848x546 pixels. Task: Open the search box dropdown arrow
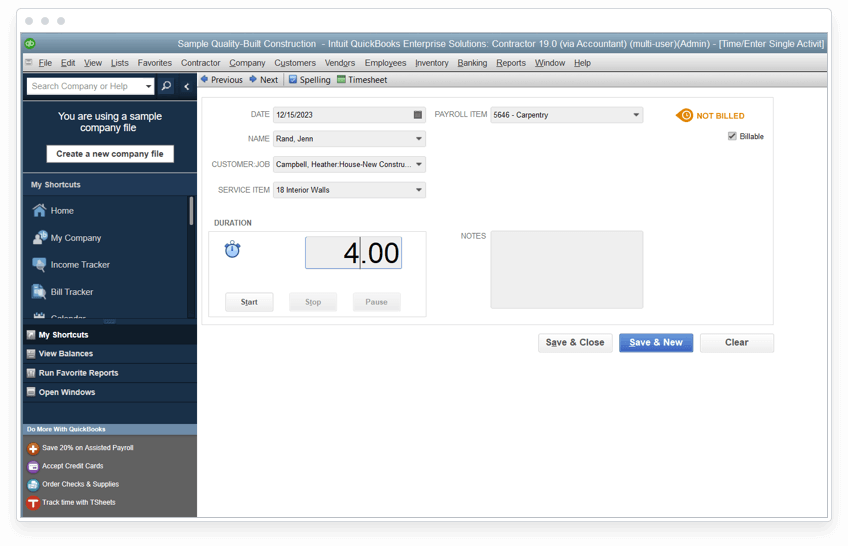tap(148, 86)
